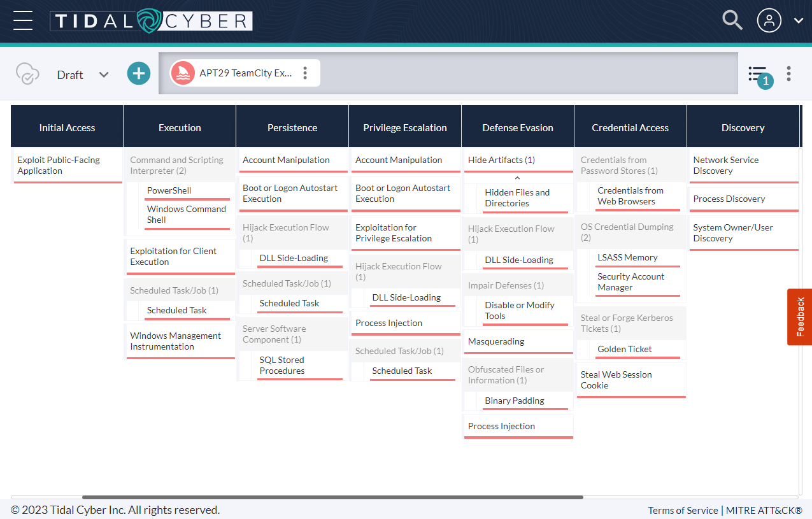Open the search magnifier icon
The height and width of the screenshot is (519, 812).
tap(732, 20)
